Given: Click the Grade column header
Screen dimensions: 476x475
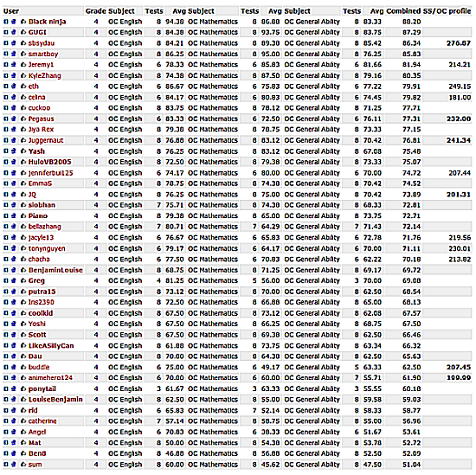Looking at the screenshot, I should (95, 11).
